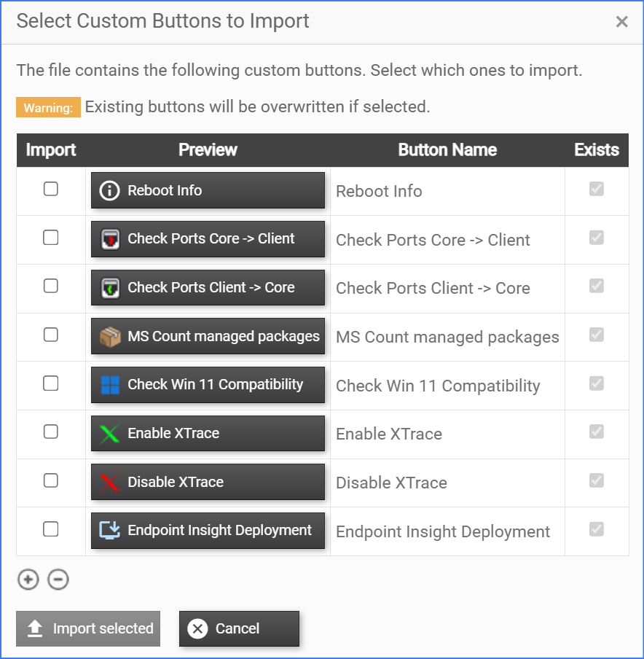Click the Windows logo icon for Win 11 Compatibility
Viewport: 644px width, 659px height.
(109, 385)
